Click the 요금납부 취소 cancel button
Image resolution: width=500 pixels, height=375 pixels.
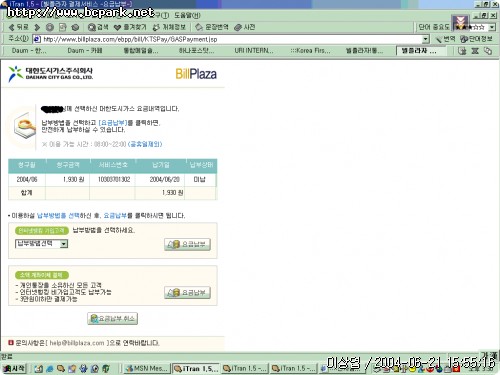pos(113,319)
